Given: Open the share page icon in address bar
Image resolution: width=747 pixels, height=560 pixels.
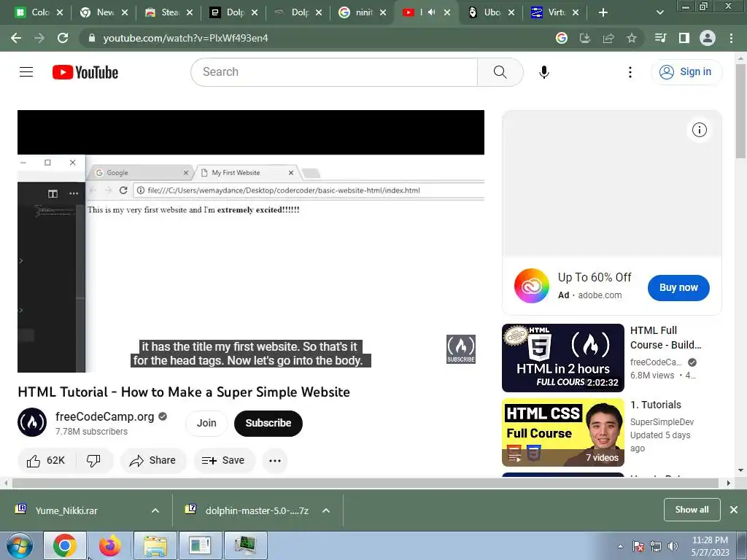Looking at the screenshot, I should [608, 38].
